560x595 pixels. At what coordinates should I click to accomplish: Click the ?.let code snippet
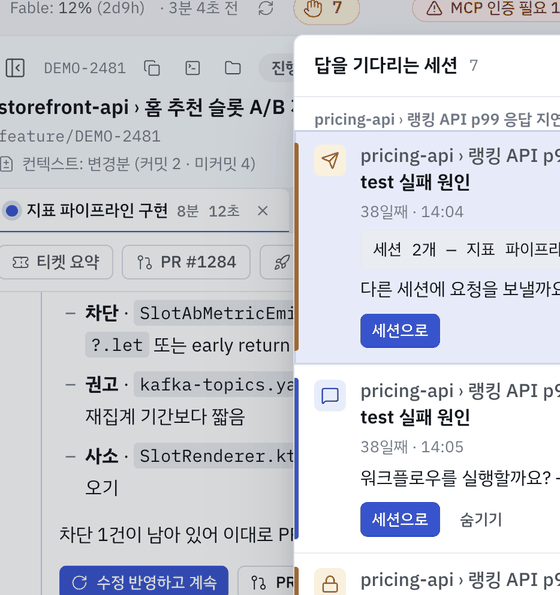[117, 345]
